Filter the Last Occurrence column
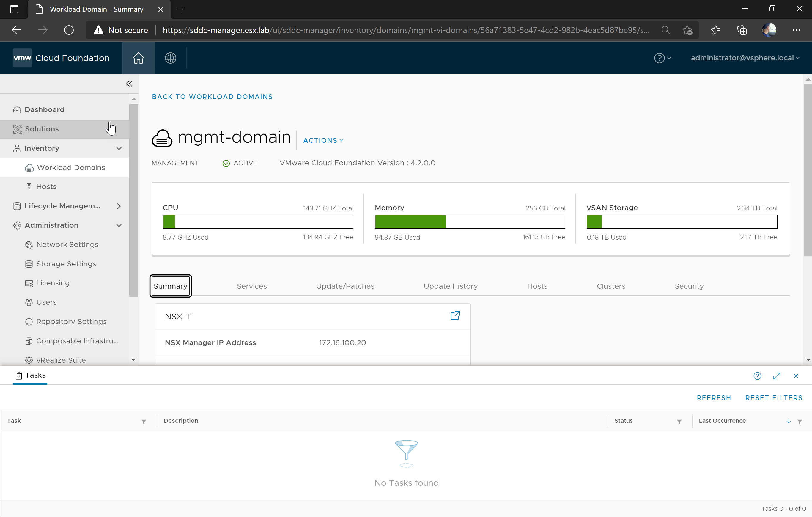The image size is (812, 517). pos(800,422)
